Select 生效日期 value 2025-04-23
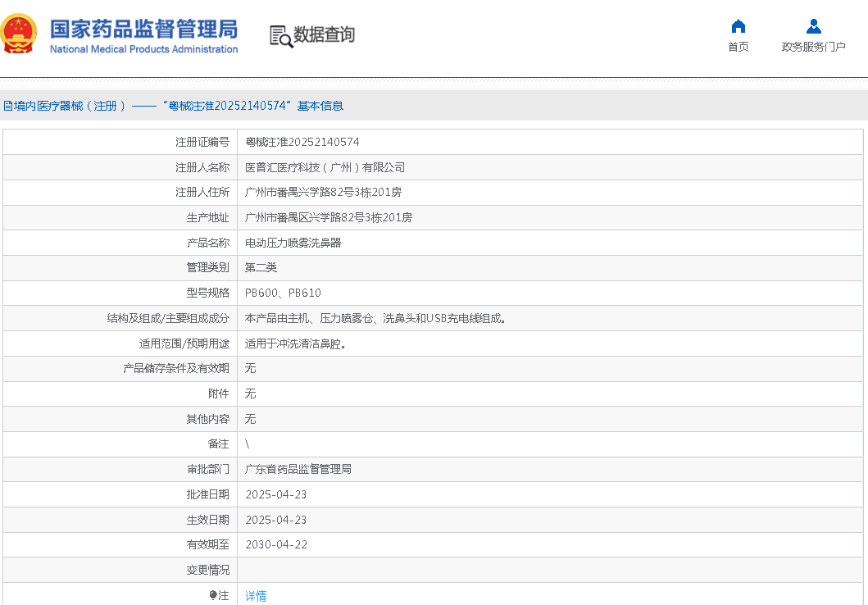 [275, 520]
